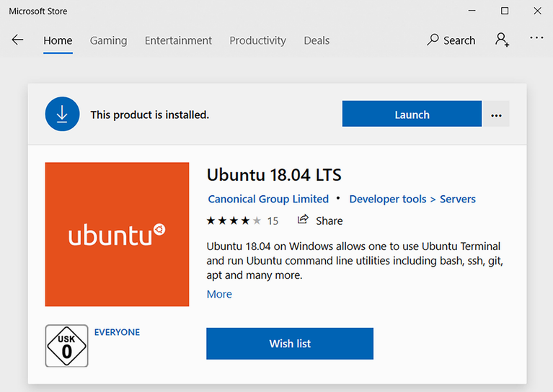
Task: Click the EVERYONE rating link
Action: pyautogui.click(x=117, y=332)
